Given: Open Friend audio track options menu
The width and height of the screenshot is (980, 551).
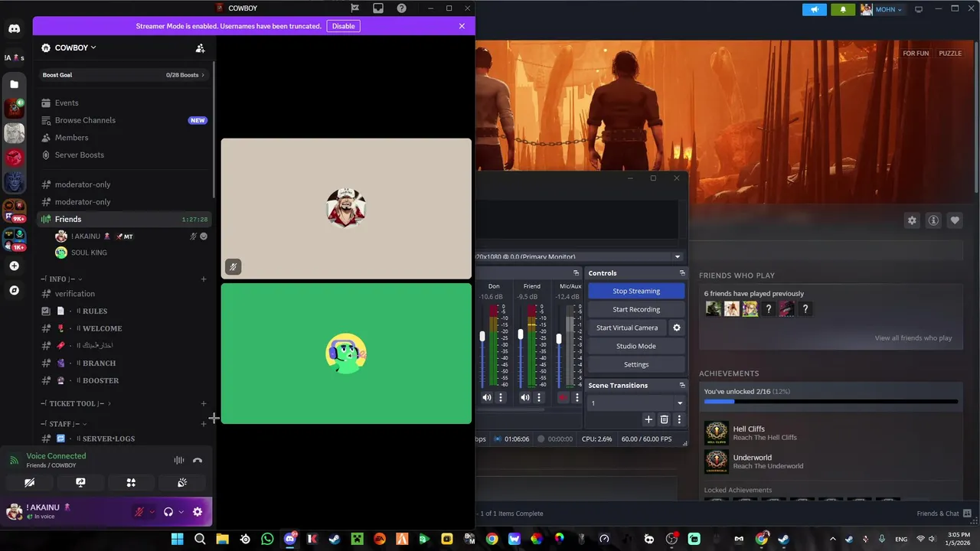Looking at the screenshot, I should (539, 398).
